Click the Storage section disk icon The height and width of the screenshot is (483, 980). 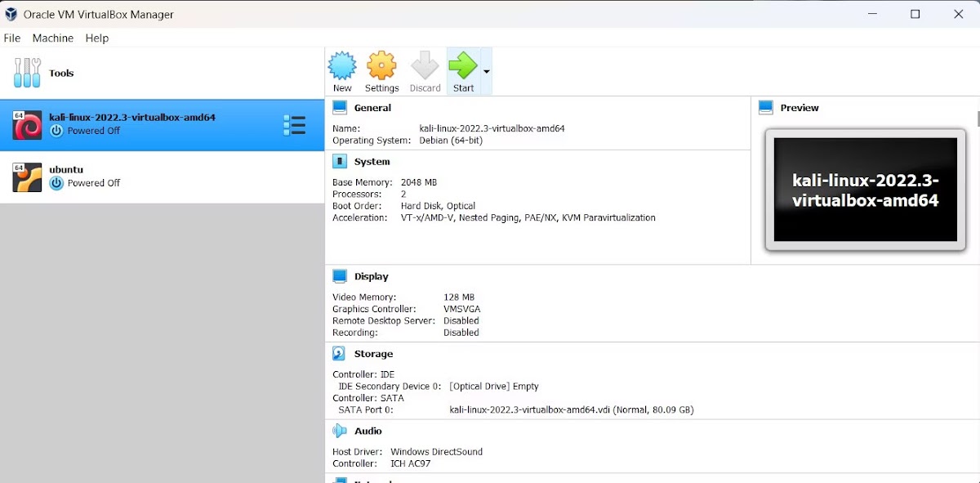click(340, 354)
